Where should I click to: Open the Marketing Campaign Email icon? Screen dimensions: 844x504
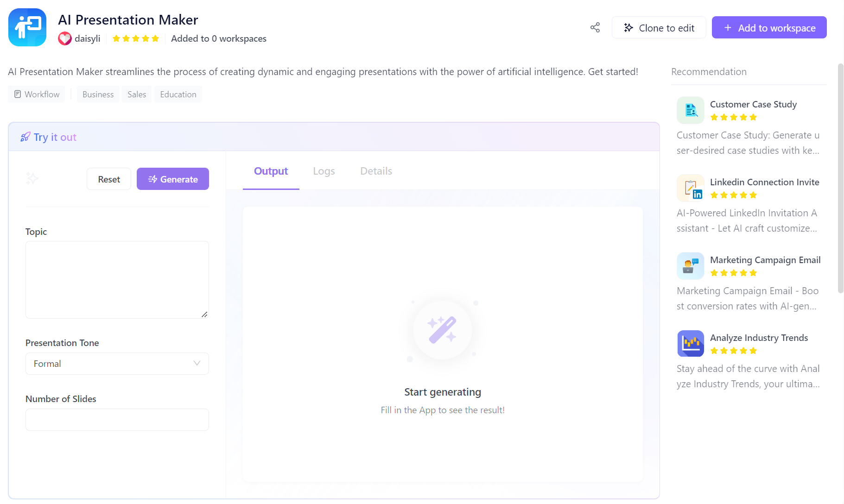[690, 266]
